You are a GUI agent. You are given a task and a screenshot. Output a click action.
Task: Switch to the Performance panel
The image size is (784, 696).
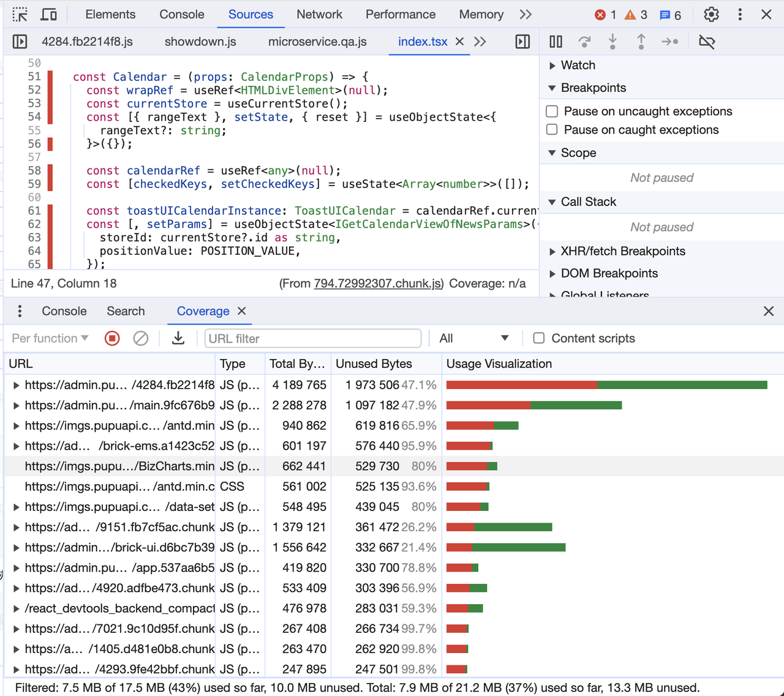click(401, 14)
